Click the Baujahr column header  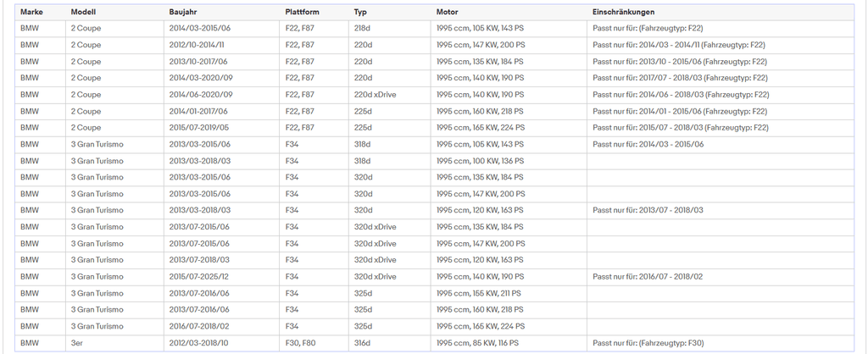(183, 12)
